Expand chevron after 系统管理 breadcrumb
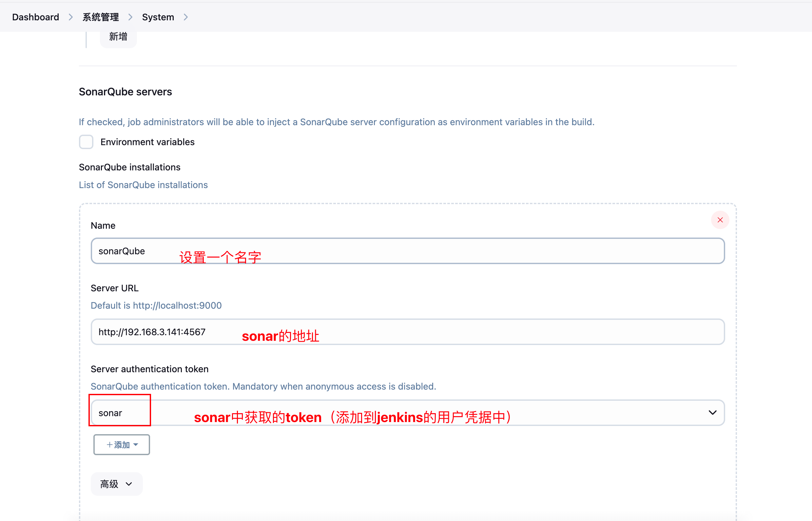The height and width of the screenshot is (521, 812). 130,17
